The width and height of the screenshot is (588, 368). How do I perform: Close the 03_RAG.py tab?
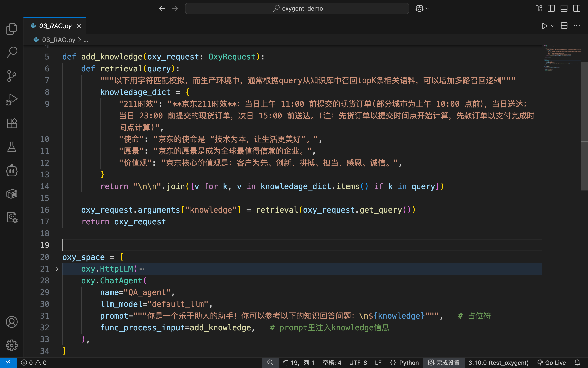click(79, 26)
